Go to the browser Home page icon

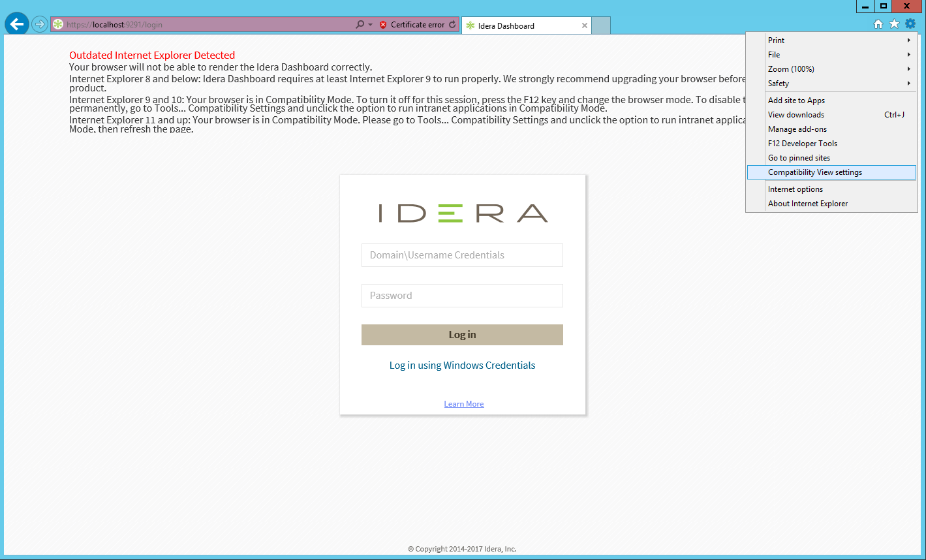[x=878, y=24]
